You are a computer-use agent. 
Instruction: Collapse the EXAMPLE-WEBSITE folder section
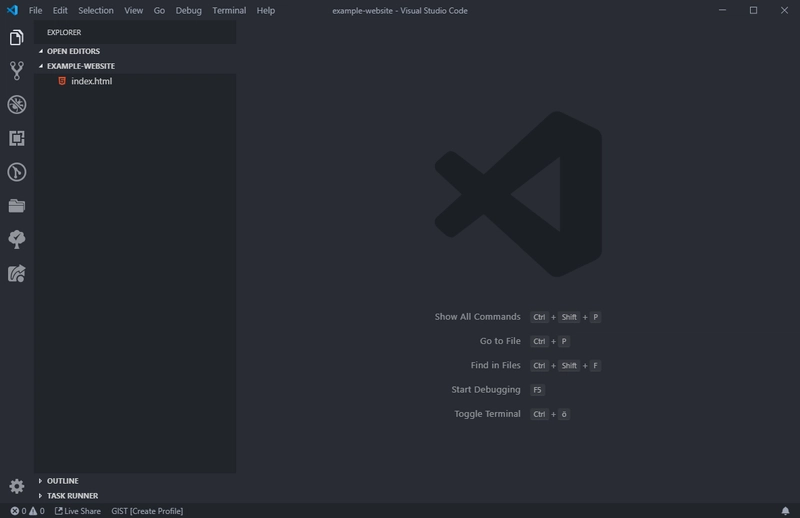coord(80,66)
